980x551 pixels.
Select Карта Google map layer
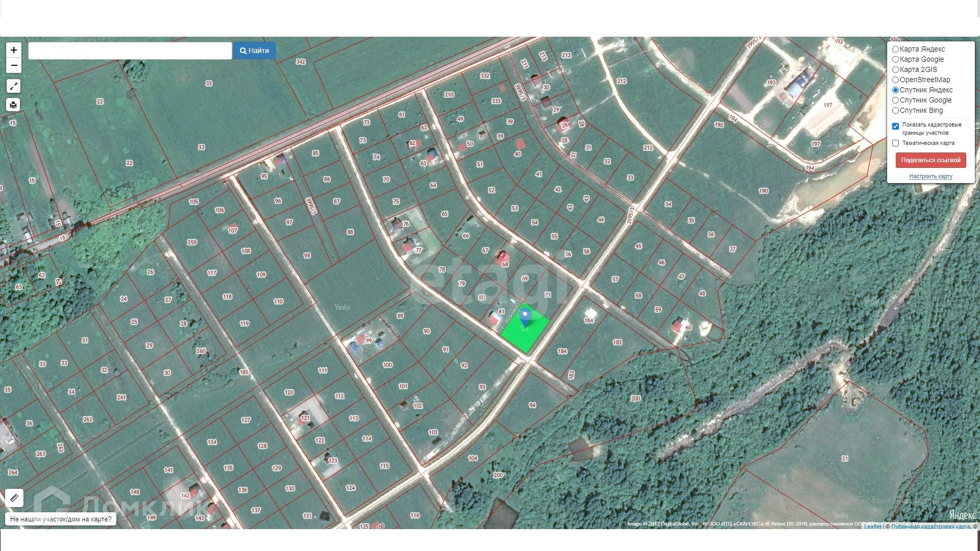[895, 60]
